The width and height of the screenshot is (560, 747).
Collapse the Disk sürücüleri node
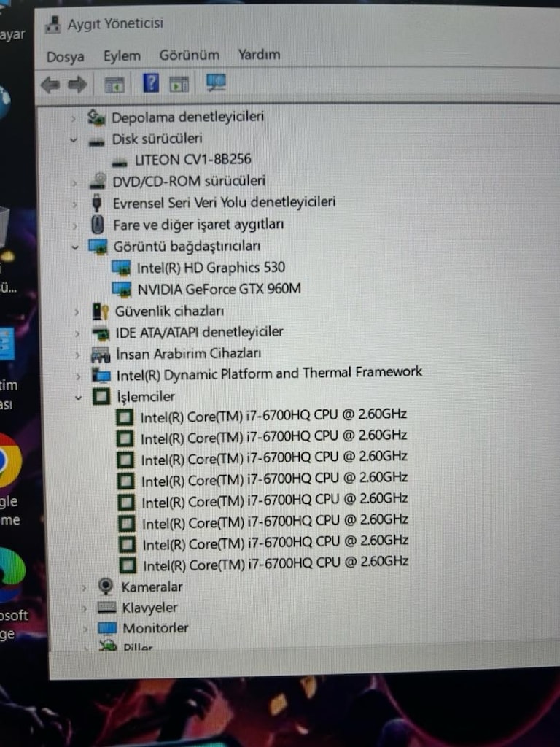tap(74, 140)
